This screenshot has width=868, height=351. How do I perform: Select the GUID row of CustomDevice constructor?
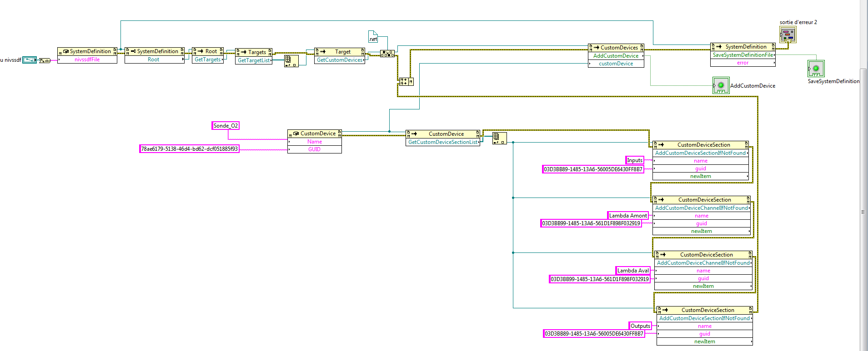tap(315, 149)
